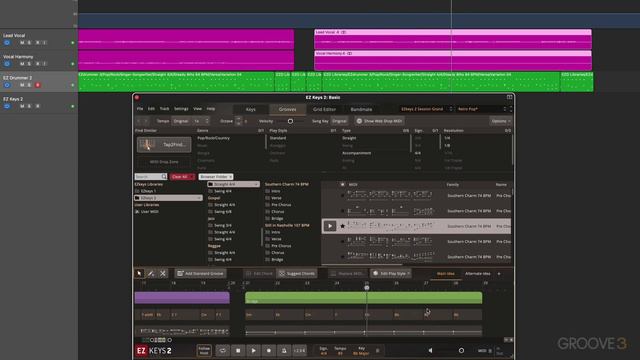640x360 pixels.
Task: Mute the EZ Keys 2 track
Action: pos(22,106)
